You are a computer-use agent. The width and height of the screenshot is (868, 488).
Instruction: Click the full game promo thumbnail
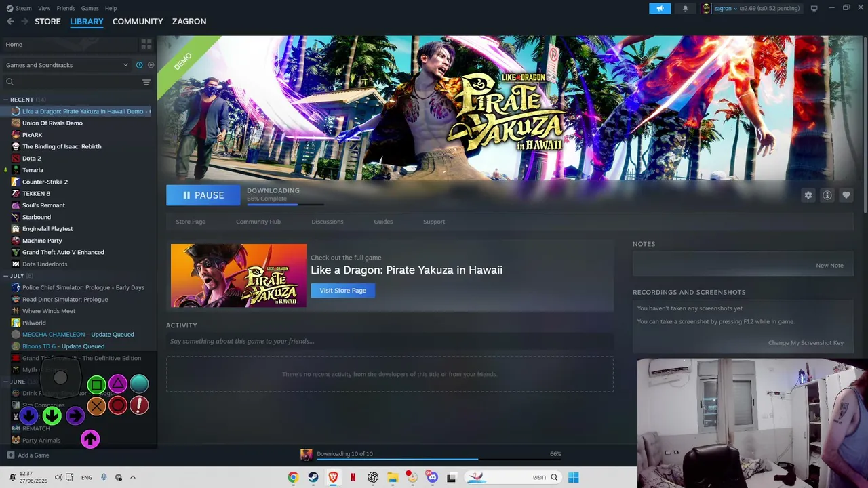point(239,276)
